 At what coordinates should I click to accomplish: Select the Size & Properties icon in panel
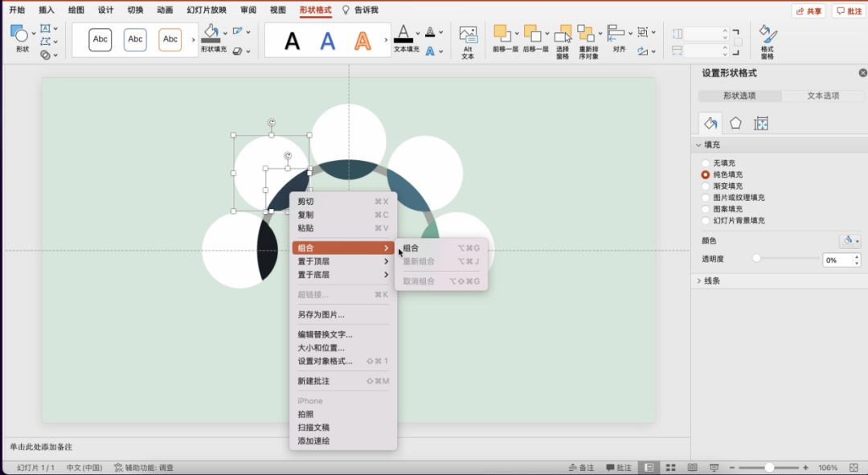coord(761,124)
